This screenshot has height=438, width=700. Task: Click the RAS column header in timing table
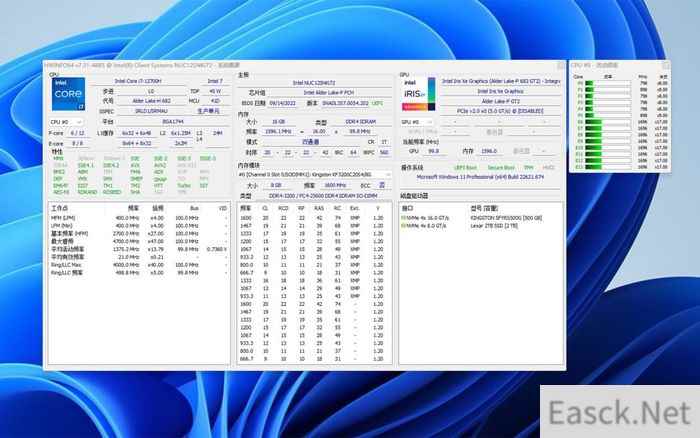point(319,209)
